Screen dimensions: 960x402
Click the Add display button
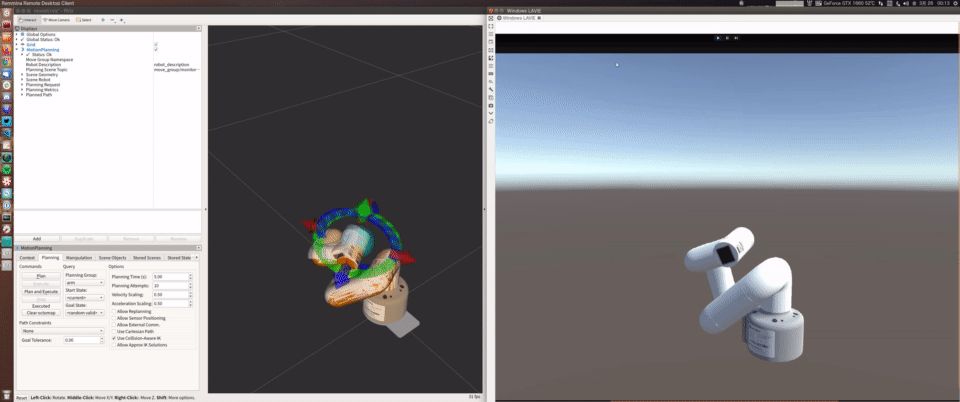(x=37, y=239)
